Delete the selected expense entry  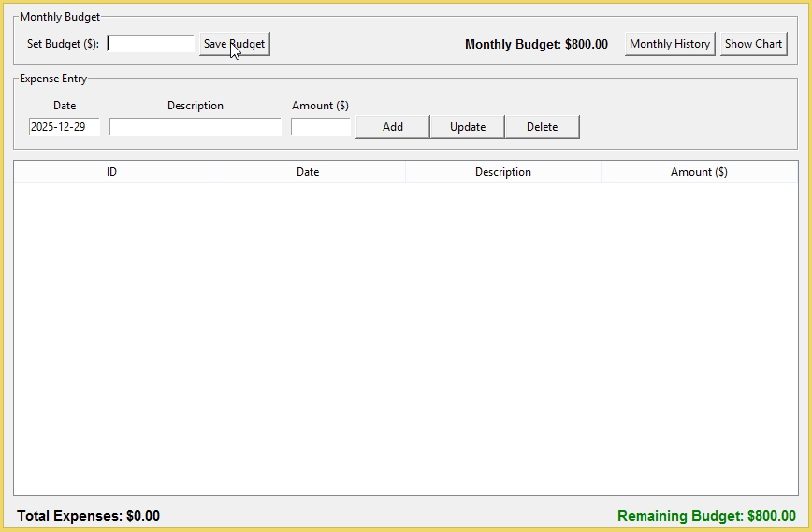pos(542,127)
